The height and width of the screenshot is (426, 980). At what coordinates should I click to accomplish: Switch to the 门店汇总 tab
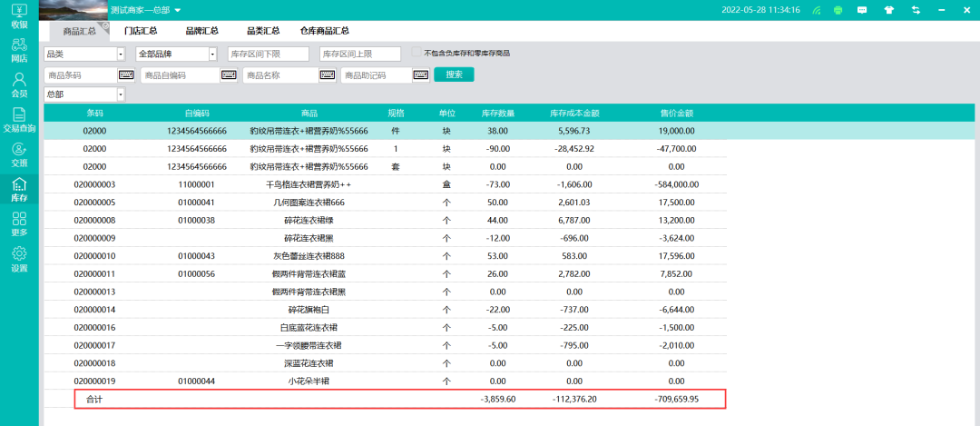tap(141, 31)
